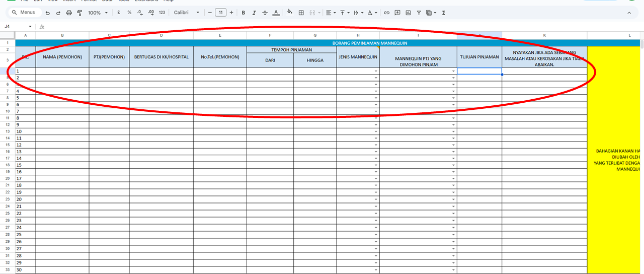Increase font size with the plus button
This screenshot has height=274, width=644.
[231, 13]
